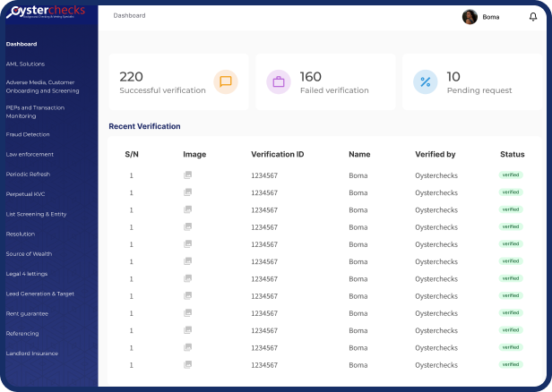The image size is (552, 392).
Task: Select Fraud Detection menu item
Action: point(28,134)
